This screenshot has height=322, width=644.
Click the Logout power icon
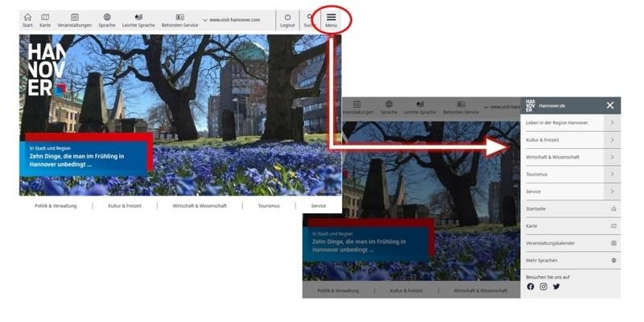click(x=287, y=17)
